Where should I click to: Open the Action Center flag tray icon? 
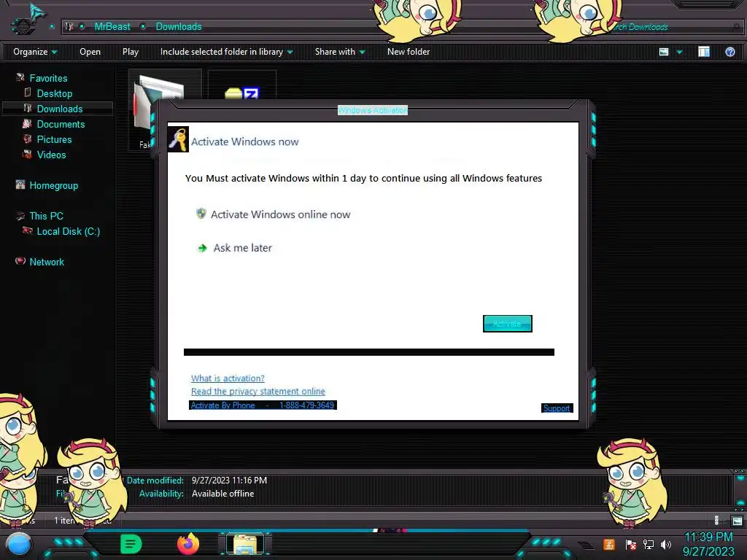coord(630,544)
